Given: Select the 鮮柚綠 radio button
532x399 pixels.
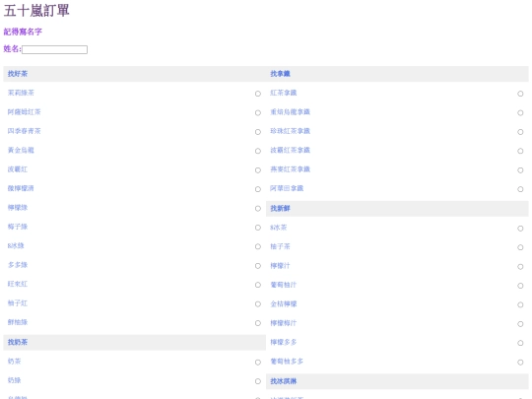Looking at the screenshot, I should (258, 323).
